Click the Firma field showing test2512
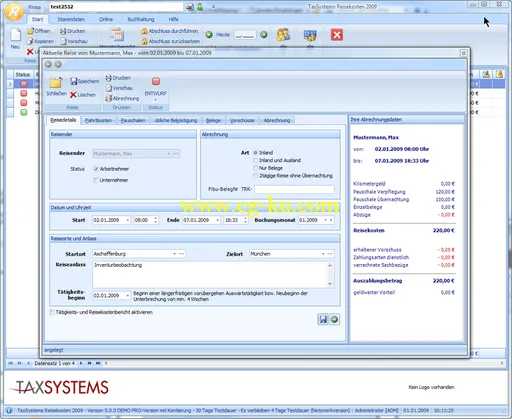 [116, 7]
